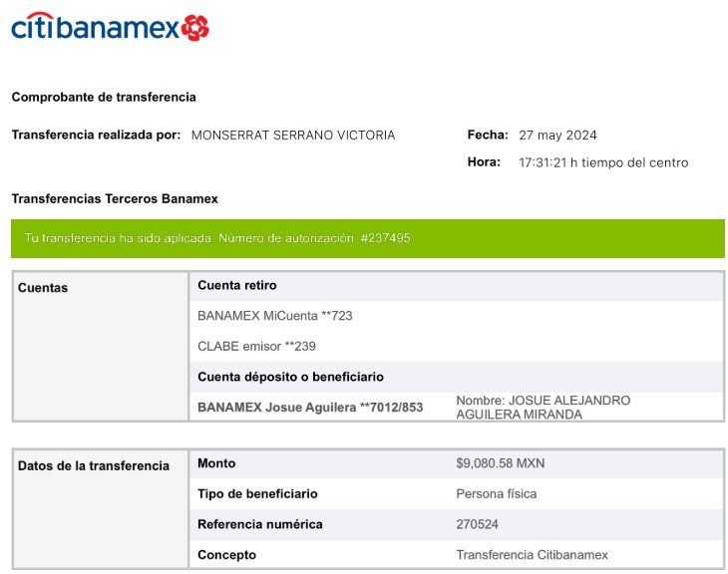Click the concept Transferencia Citibanamex

pyautogui.click(x=532, y=555)
